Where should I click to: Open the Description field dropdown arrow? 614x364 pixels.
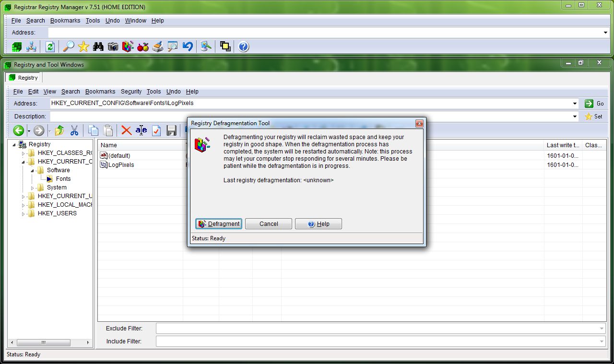[575, 117]
